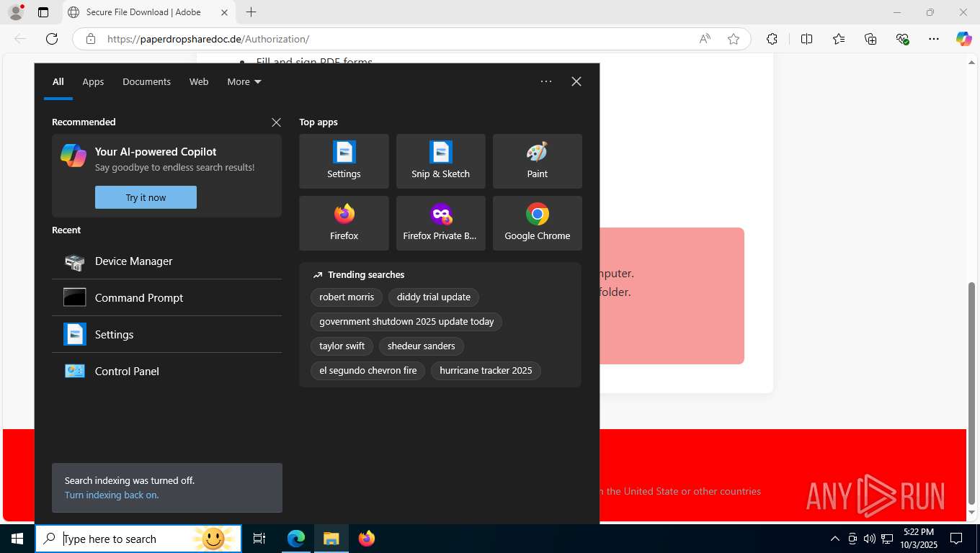This screenshot has width=980, height=553.
Task: Open Task View on taskbar
Action: pos(259,539)
